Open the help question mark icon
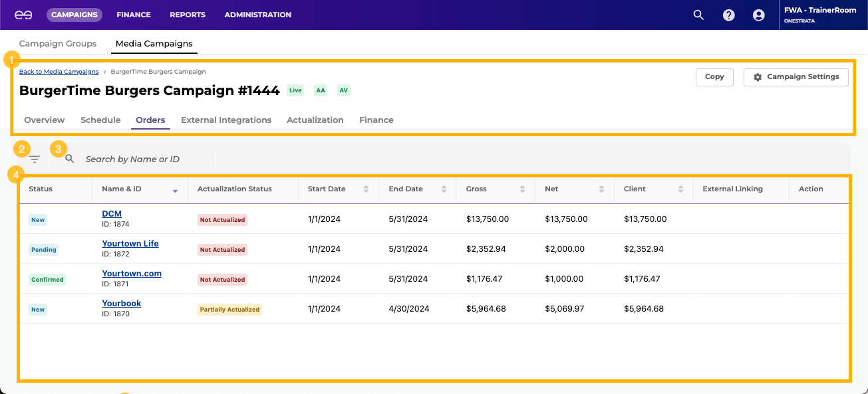 pos(728,15)
